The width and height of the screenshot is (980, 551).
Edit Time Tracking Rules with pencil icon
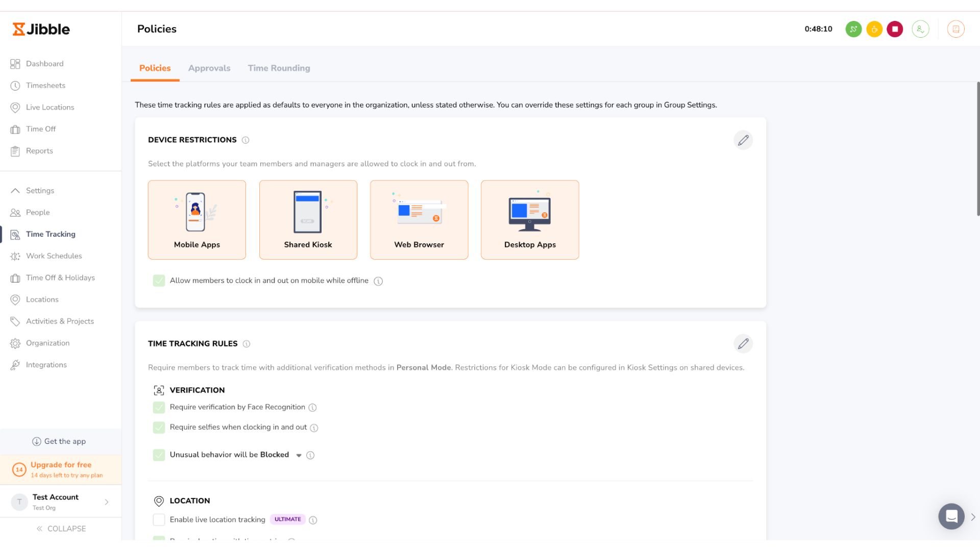(743, 343)
